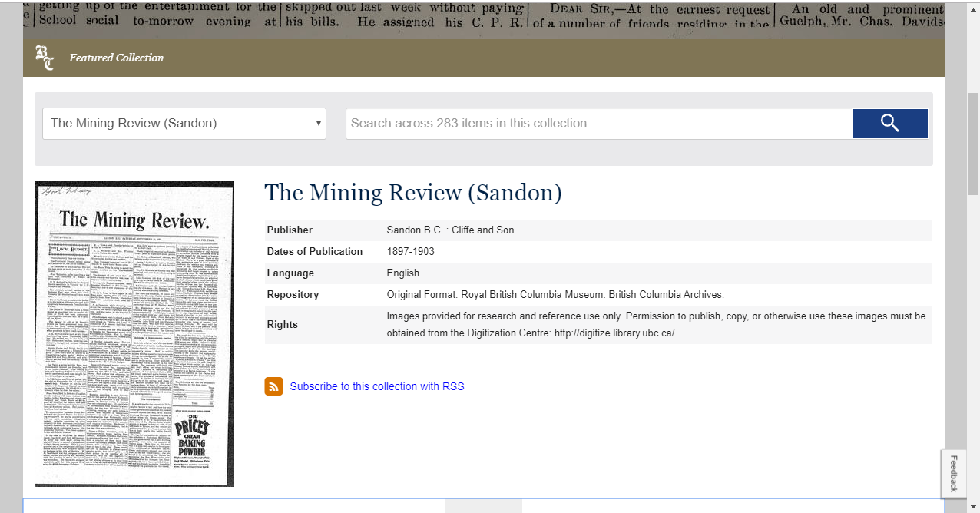Viewport: 980px width, 513px height.
Task: Open the vertical Feedback side tab
Action: 953,473
